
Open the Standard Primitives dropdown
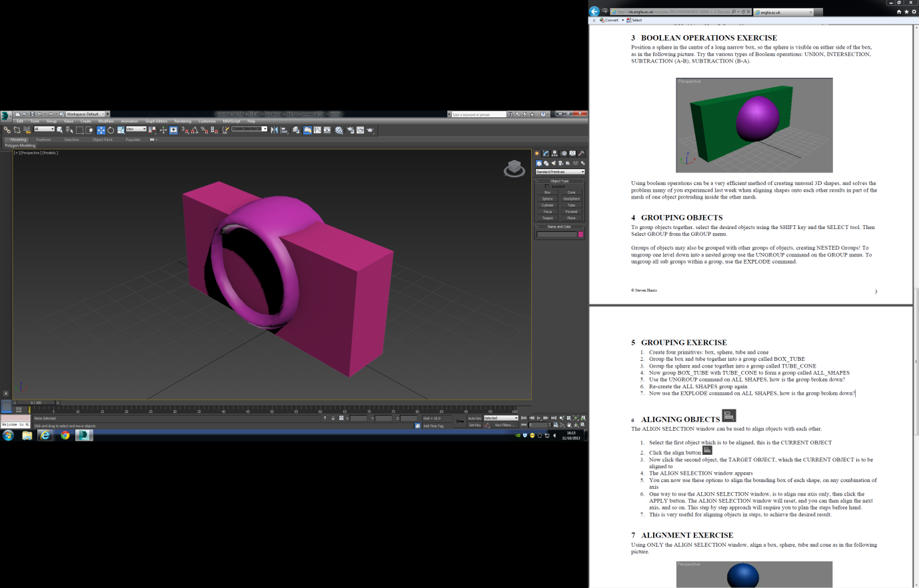click(560, 172)
